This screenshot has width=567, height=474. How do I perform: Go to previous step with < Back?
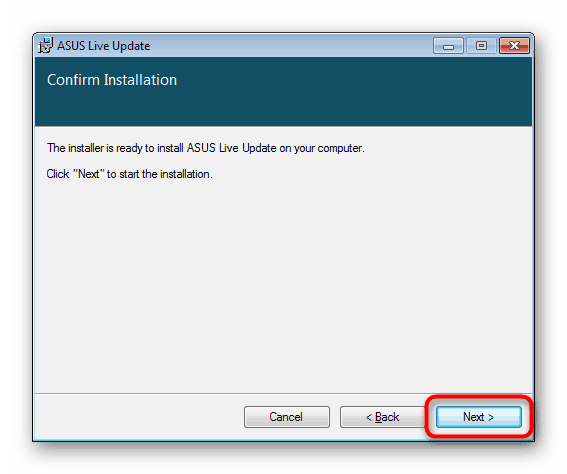coord(383,417)
